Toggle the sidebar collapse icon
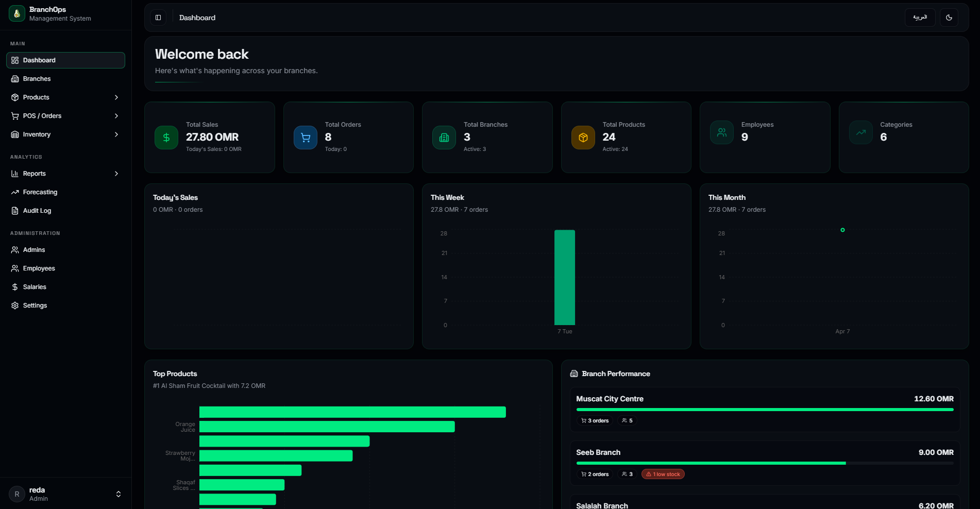Viewport: 980px width, 509px height. 158,18
